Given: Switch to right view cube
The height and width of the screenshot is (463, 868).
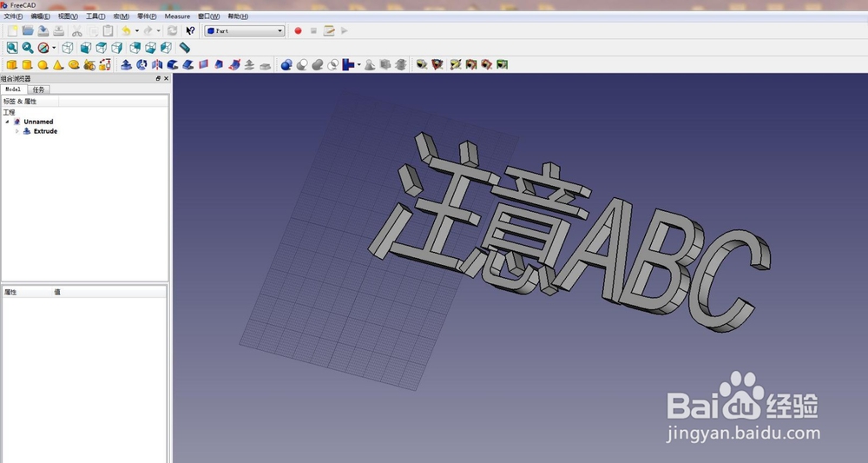Looking at the screenshot, I should (117, 48).
